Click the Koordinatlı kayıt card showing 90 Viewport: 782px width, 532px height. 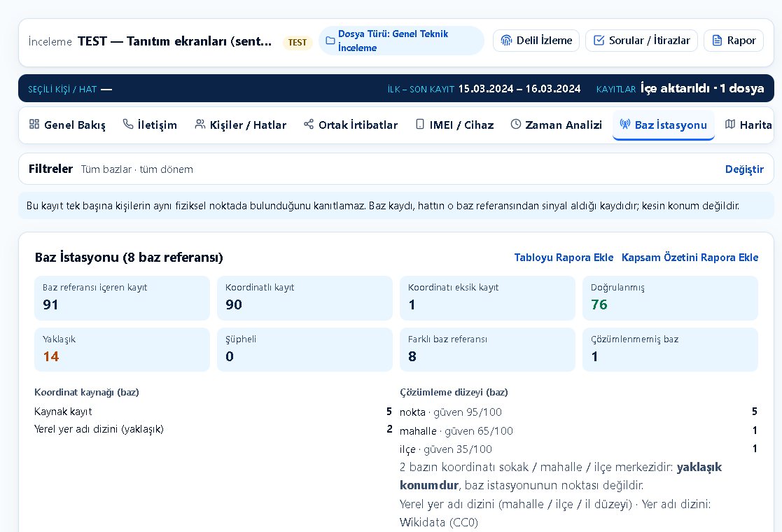point(305,297)
